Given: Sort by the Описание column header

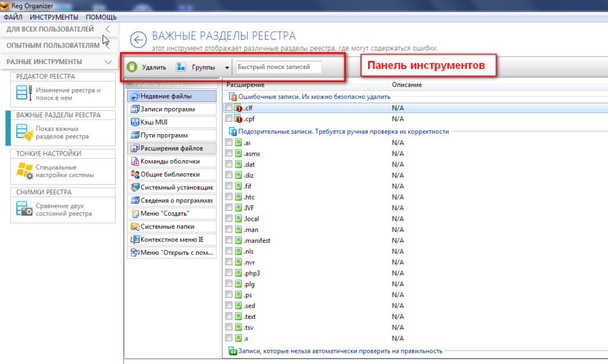Looking at the screenshot, I should (407, 85).
